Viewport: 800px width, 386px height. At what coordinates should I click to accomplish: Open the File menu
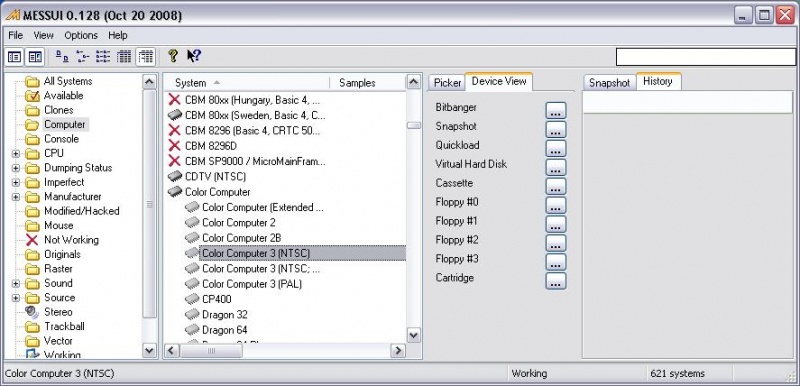point(16,35)
